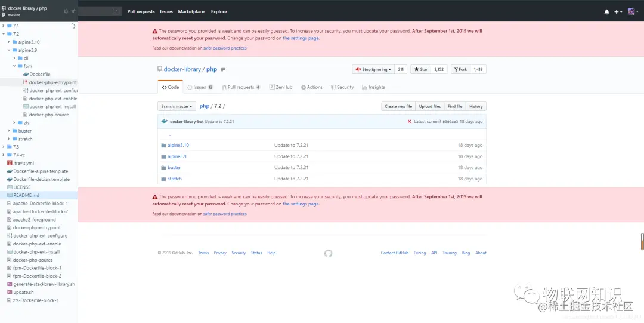Click the Dockerfile-alpine.template whale icon
Image resolution: width=644 pixels, height=323 pixels.
10,171
